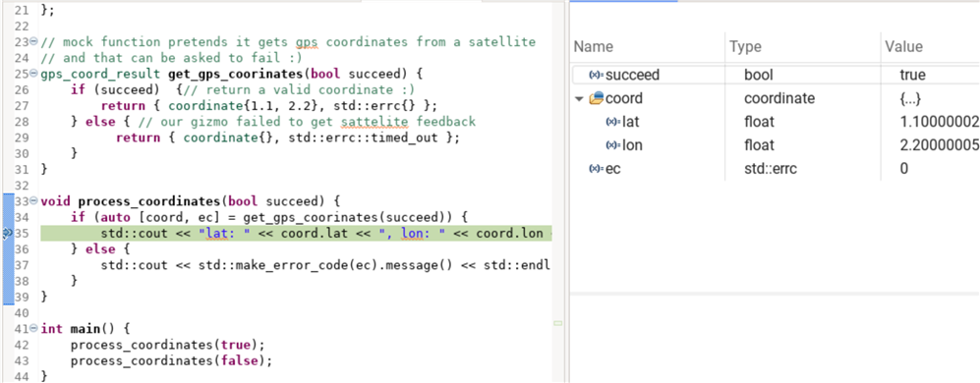The width and height of the screenshot is (980, 383).
Task: Click 'std::make_error_code(ec)' on line 37
Action: pos(289,265)
